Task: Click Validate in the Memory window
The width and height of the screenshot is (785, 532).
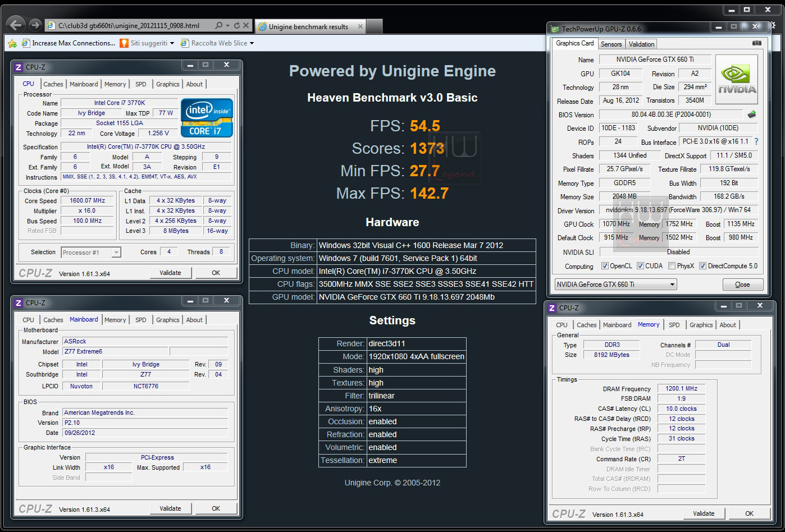Action: click(704, 513)
